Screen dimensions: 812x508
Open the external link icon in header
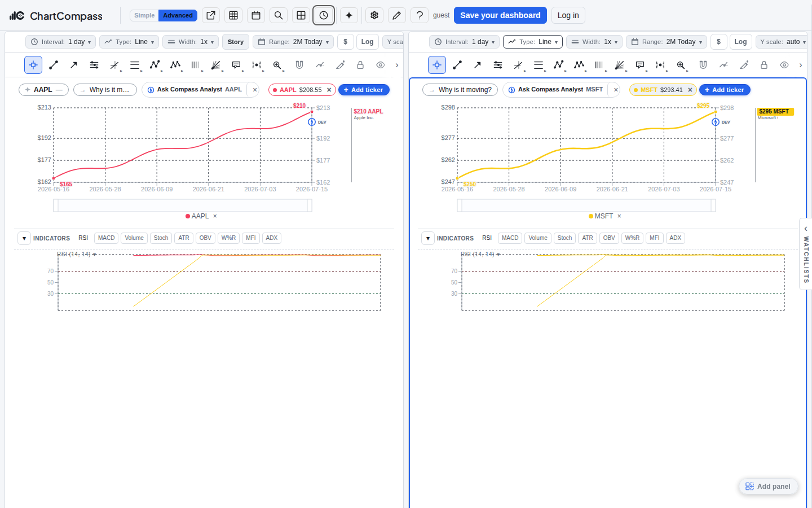click(211, 15)
